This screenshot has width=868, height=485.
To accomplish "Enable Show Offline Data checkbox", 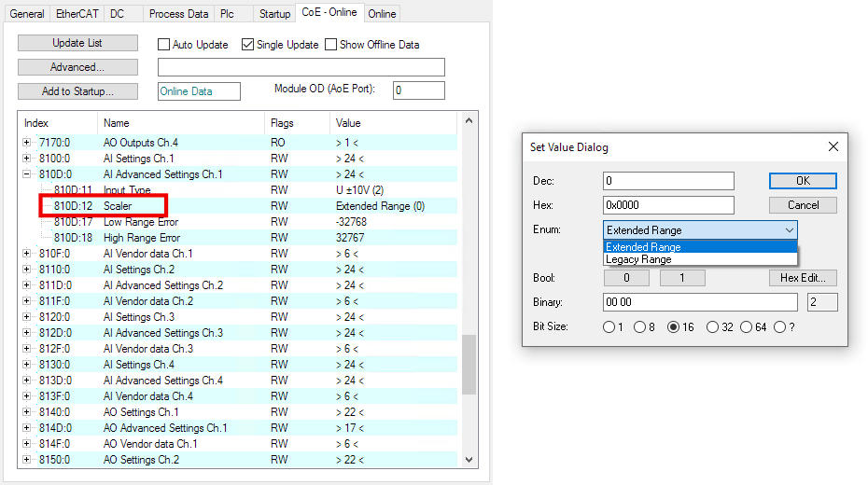I will 331,44.
